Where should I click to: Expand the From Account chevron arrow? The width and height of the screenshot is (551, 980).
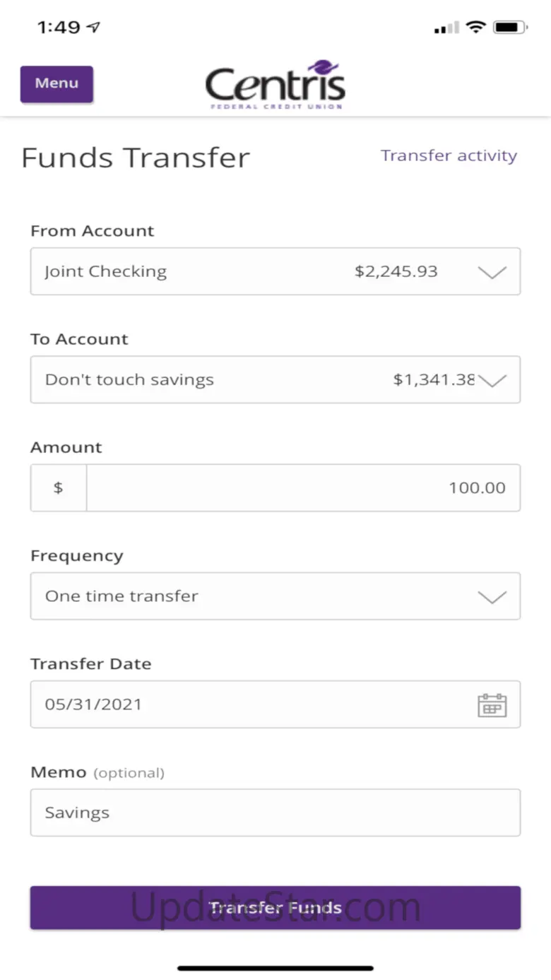(492, 272)
